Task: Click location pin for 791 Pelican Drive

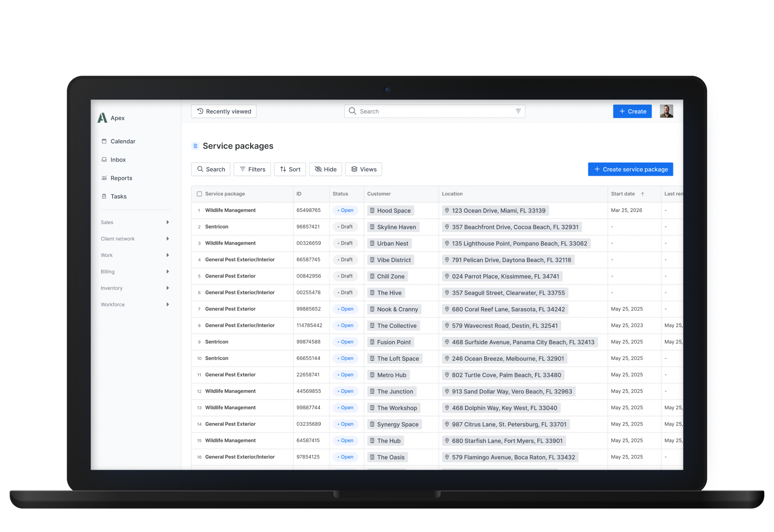Action: pyautogui.click(x=447, y=260)
